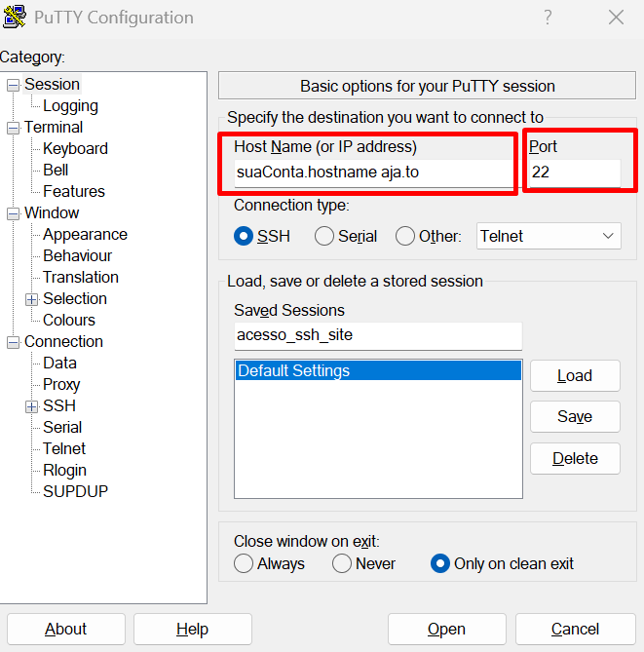
Task: Open the Telnet protocol dropdown
Action: [549, 236]
